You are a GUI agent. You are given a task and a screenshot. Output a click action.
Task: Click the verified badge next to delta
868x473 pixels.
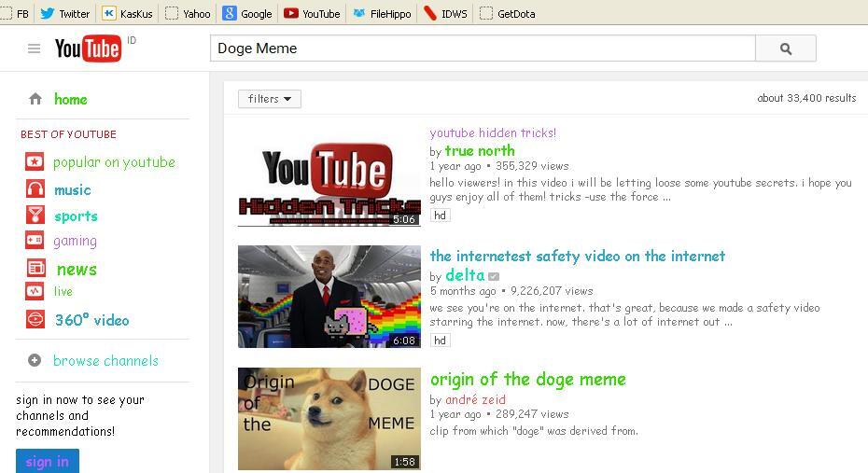pyautogui.click(x=494, y=276)
